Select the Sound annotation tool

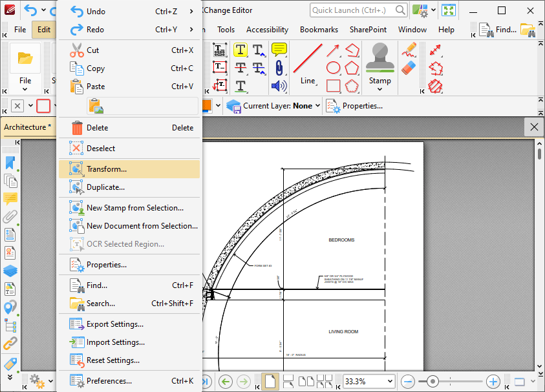point(279,86)
